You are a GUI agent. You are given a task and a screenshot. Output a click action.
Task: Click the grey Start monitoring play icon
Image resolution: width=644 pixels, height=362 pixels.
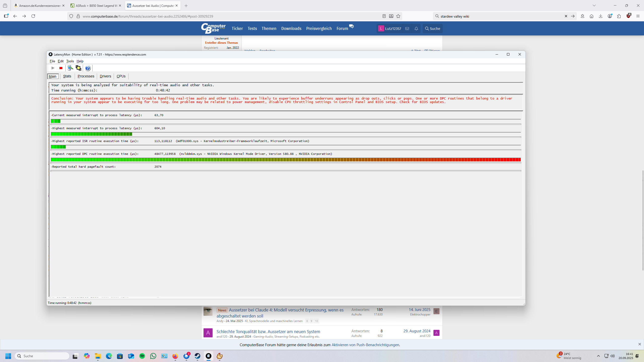click(x=53, y=68)
